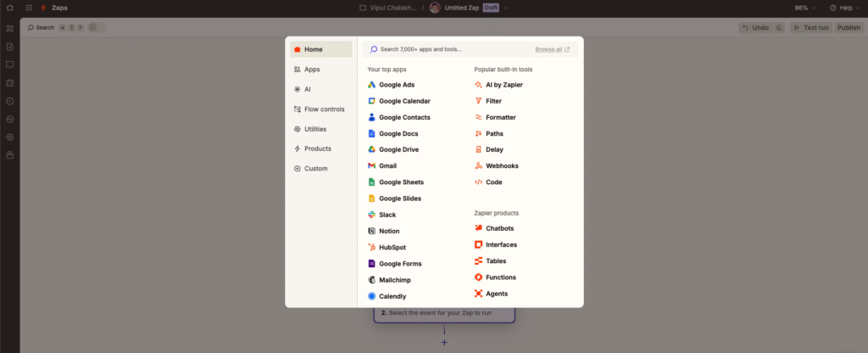The width and height of the screenshot is (868, 353).
Task: Pick Agents Zapier product
Action: [491, 294]
